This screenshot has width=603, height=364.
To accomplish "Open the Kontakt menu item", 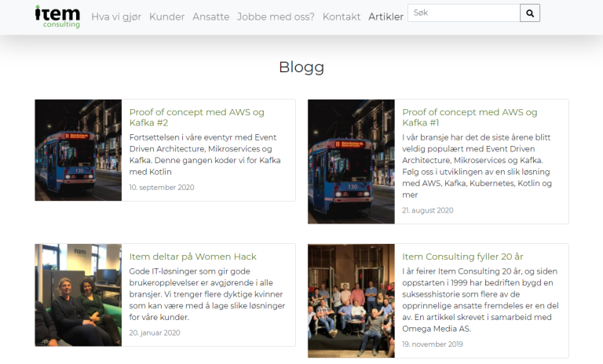I will [x=342, y=17].
